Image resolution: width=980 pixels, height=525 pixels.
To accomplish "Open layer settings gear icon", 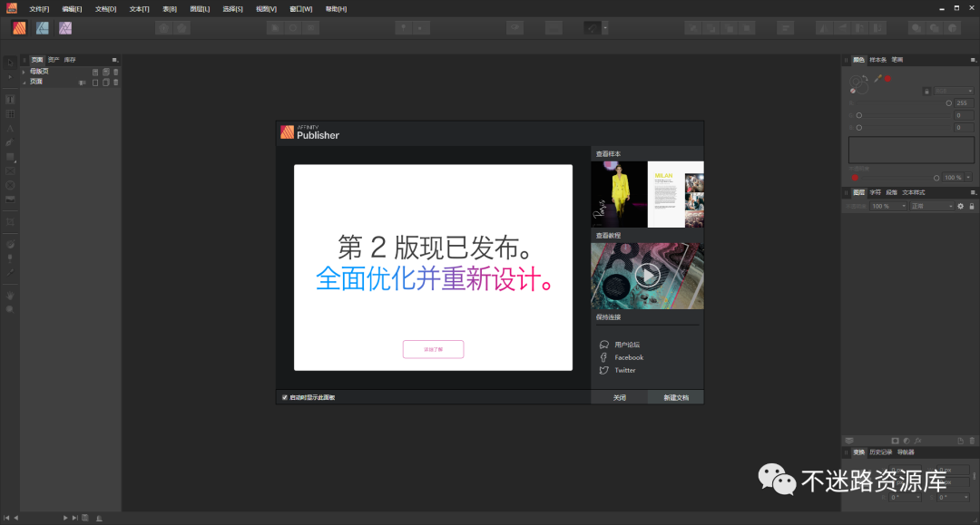I will (961, 206).
